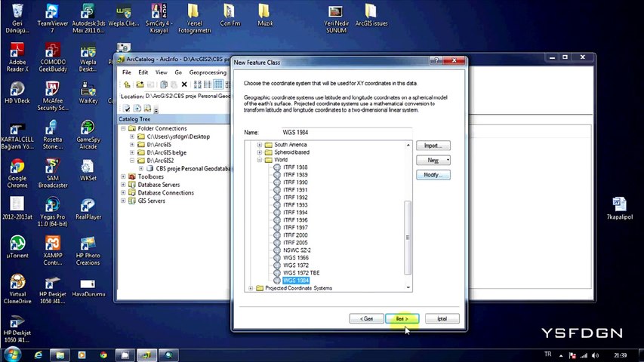Expand the Projected Coordinate Systems folder
The height and width of the screenshot is (362, 644).
tap(251, 288)
